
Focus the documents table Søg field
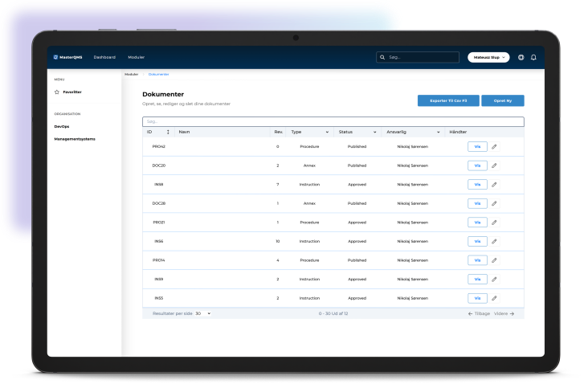[x=333, y=121]
